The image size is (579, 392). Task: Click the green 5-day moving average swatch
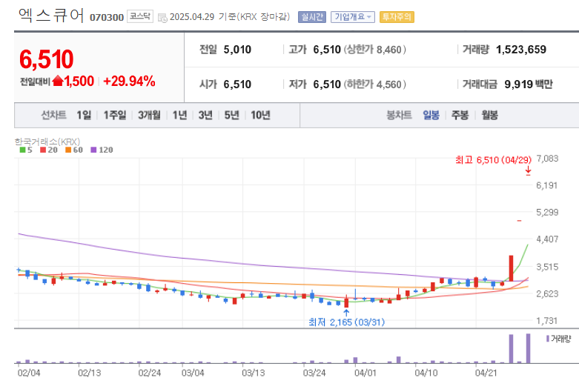pyautogui.click(x=22, y=150)
